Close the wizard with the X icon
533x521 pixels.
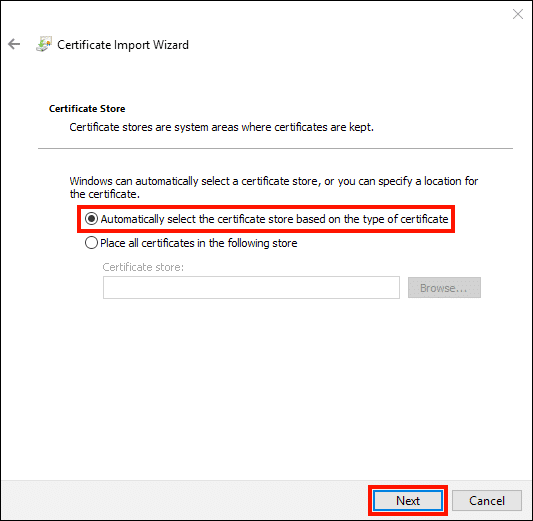tap(518, 14)
